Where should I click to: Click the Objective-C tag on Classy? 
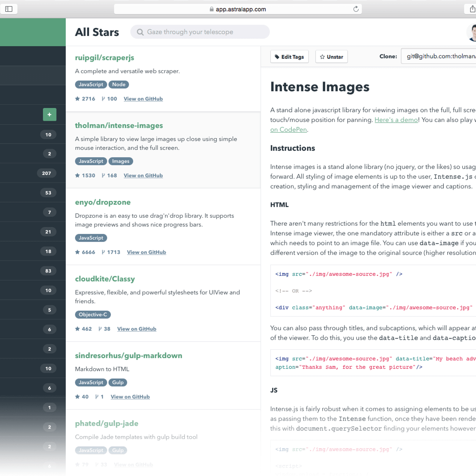tap(93, 315)
